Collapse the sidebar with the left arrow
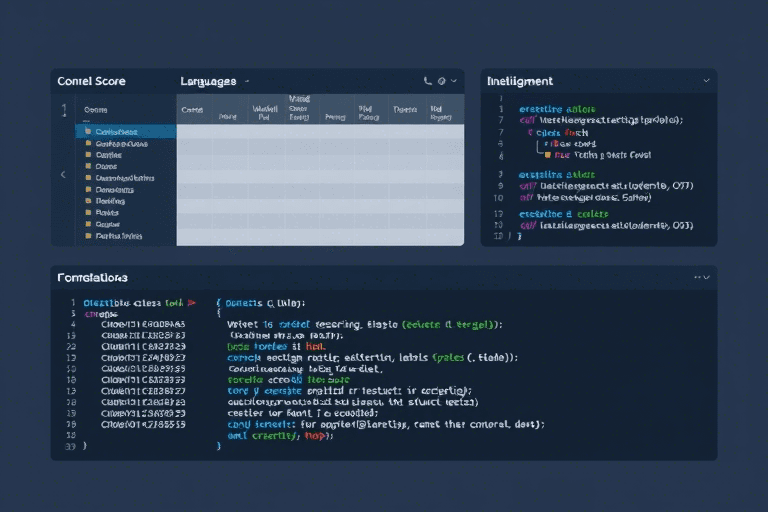This screenshot has height=512, width=768. (63, 174)
